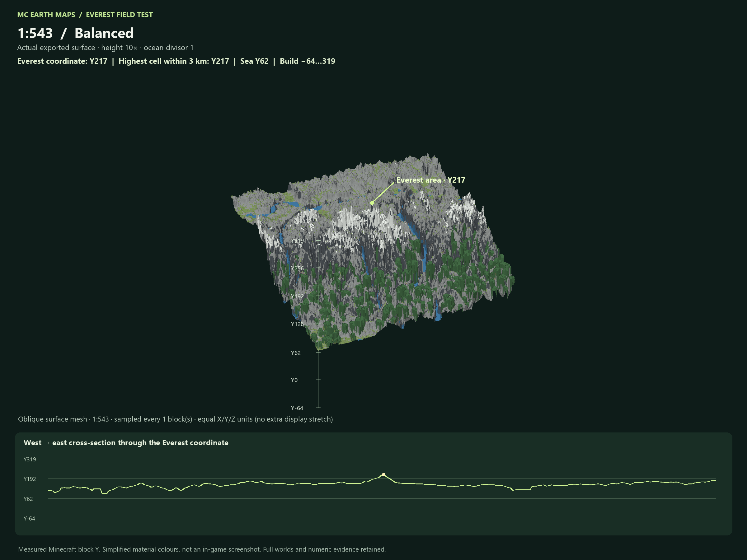Click the MC EARTH MAPS breadcrumb

pyautogui.click(x=46, y=15)
